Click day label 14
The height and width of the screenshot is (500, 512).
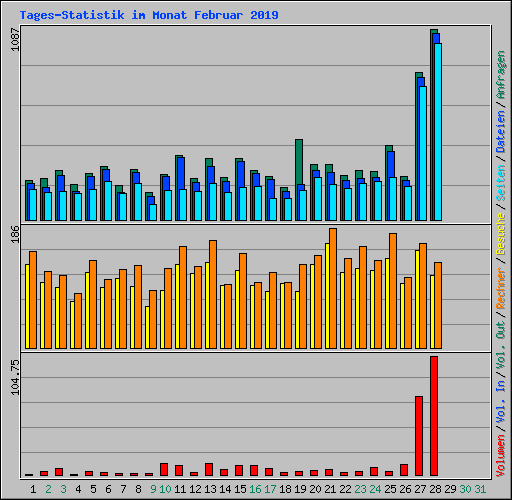(x=225, y=489)
